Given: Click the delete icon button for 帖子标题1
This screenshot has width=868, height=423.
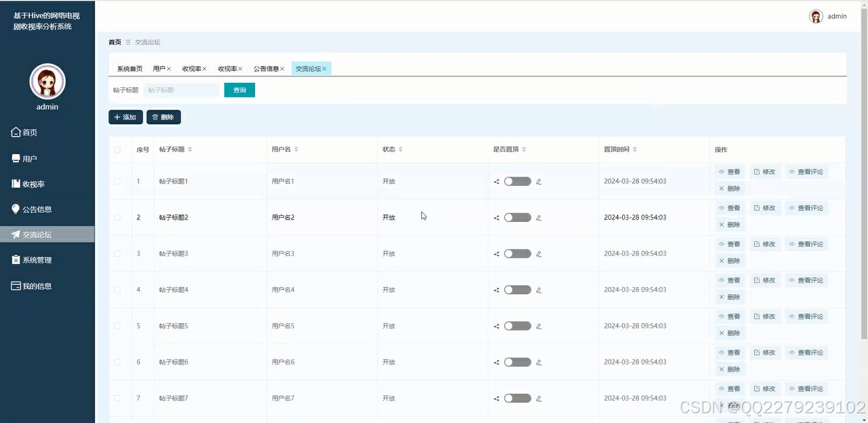Looking at the screenshot, I should [x=730, y=188].
